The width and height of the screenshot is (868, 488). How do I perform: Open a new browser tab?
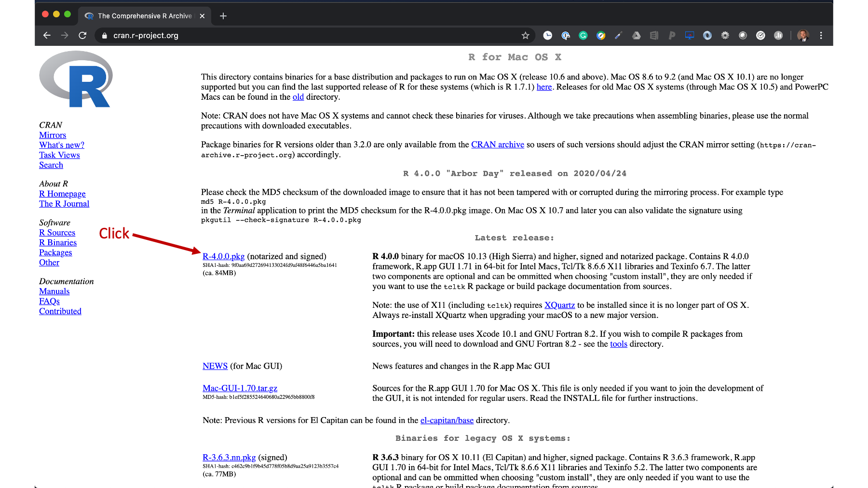(x=223, y=16)
